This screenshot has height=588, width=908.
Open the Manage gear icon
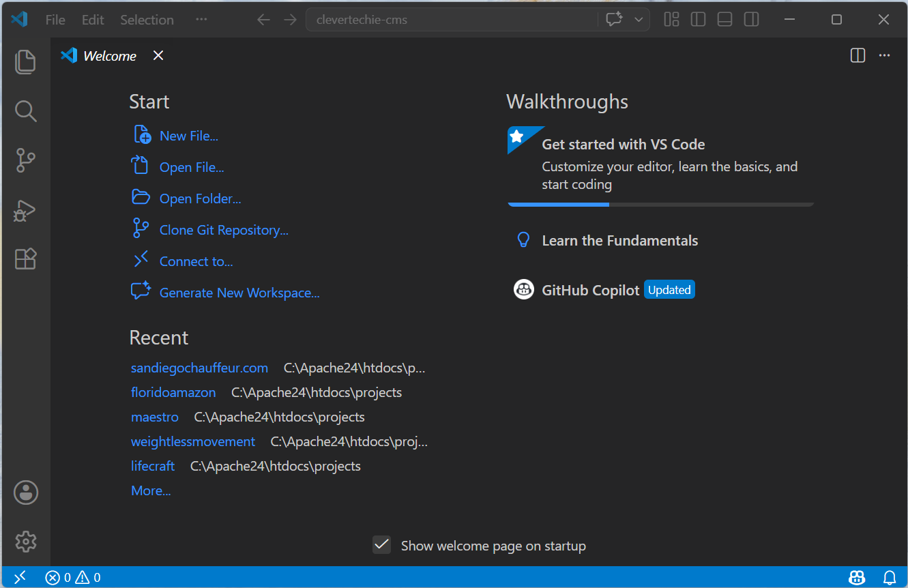26,542
